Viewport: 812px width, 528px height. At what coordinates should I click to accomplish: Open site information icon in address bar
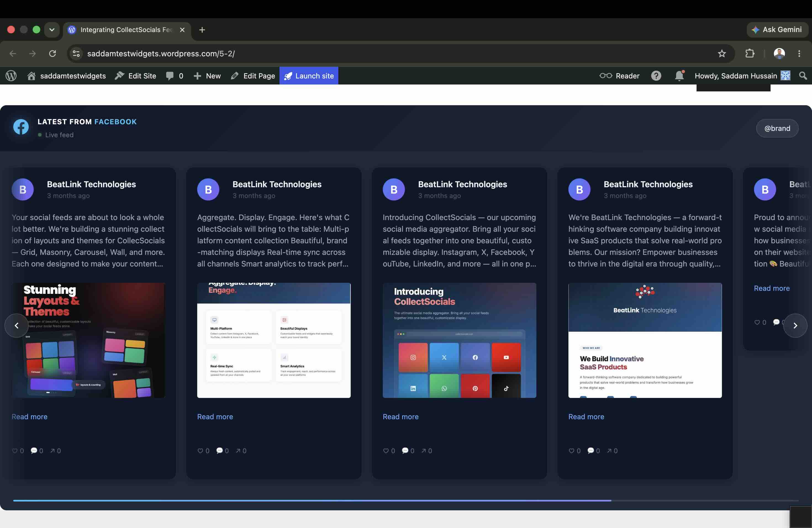[x=76, y=54]
